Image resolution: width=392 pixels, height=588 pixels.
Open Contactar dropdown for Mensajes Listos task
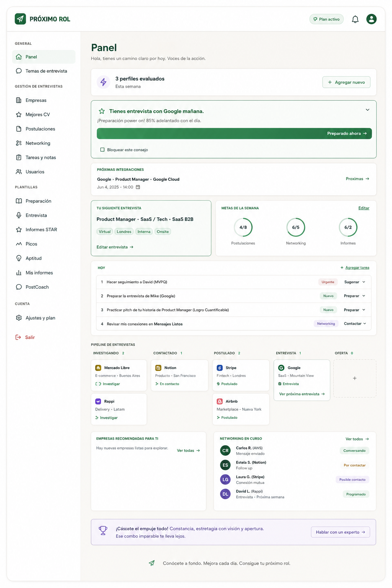pyautogui.click(x=355, y=324)
